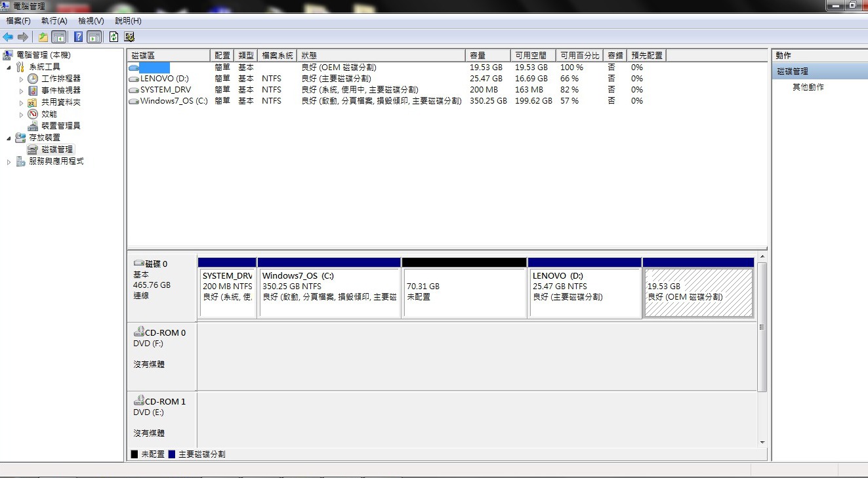Select 磁碟管理 header in actions pane
Viewport: 868px width, 478px height.
[819, 71]
